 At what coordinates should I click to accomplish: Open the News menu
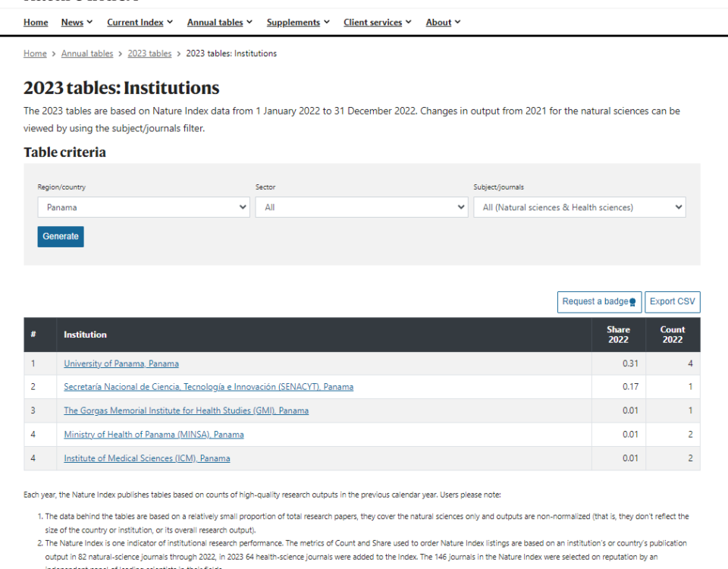pyautogui.click(x=77, y=22)
